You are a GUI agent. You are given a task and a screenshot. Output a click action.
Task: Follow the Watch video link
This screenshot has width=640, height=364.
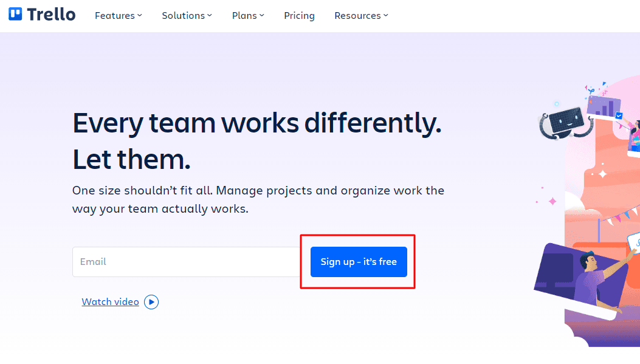[x=110, y=302]
